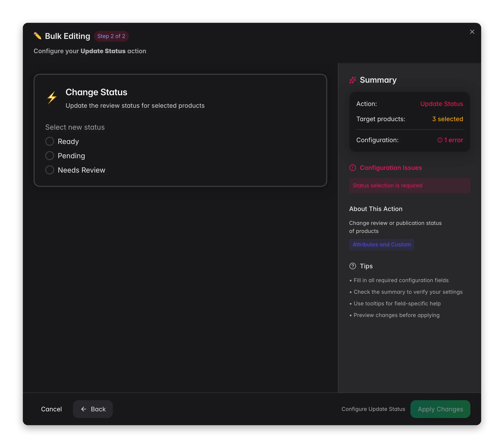The width and height of the screenshot is (504, 448).
Task: Click the Configure Update Status footer text
Action: point(373,409)
